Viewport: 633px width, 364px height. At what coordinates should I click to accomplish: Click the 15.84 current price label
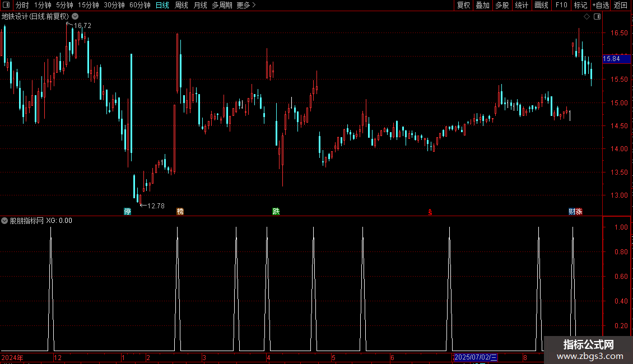click(x=616, y=59)
